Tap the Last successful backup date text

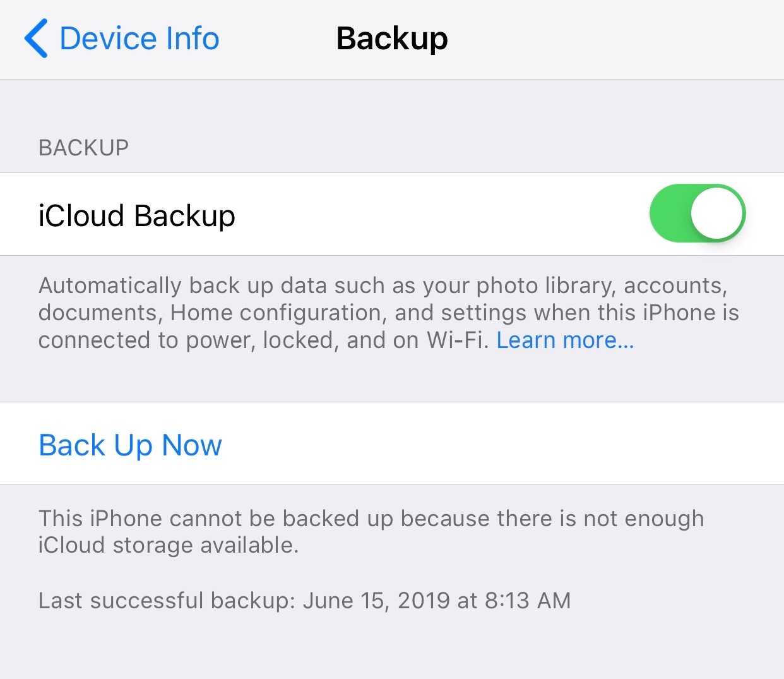pyautogui.click(x=304, y=600)
